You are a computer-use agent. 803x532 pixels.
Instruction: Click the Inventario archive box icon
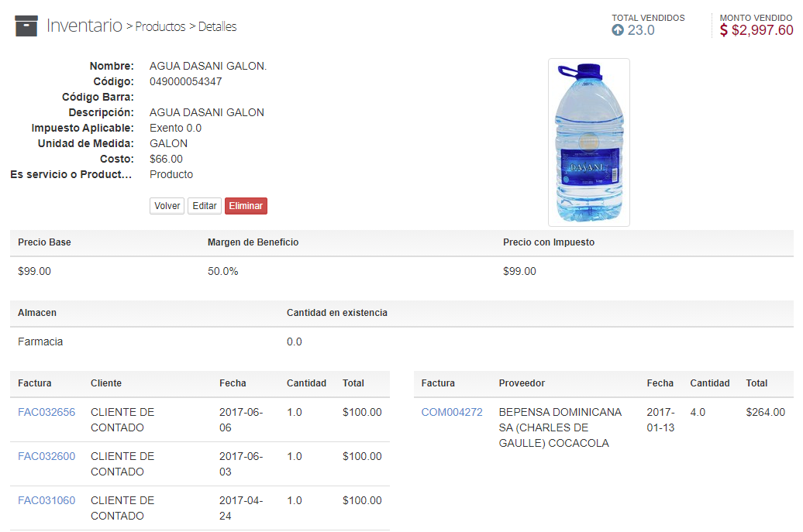pyautogui.click(x=26, y=26)
